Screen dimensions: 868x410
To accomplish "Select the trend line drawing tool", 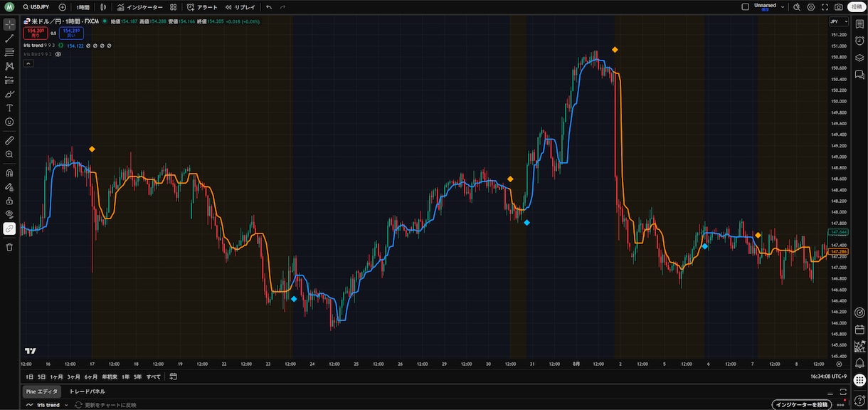I will point(9,38).
